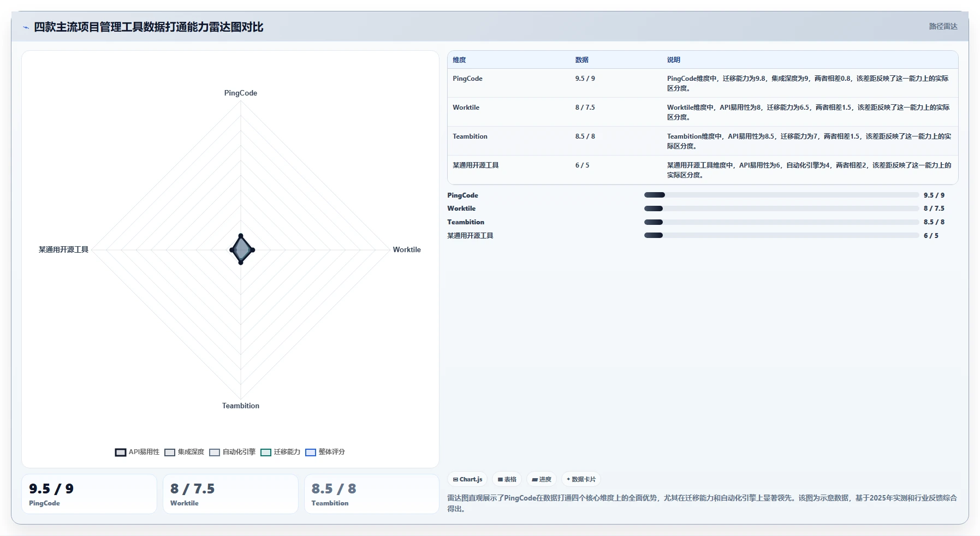Toggle the API易用性 legend swatch
This screenshot has width=980, height=536.
pos(121,452)
